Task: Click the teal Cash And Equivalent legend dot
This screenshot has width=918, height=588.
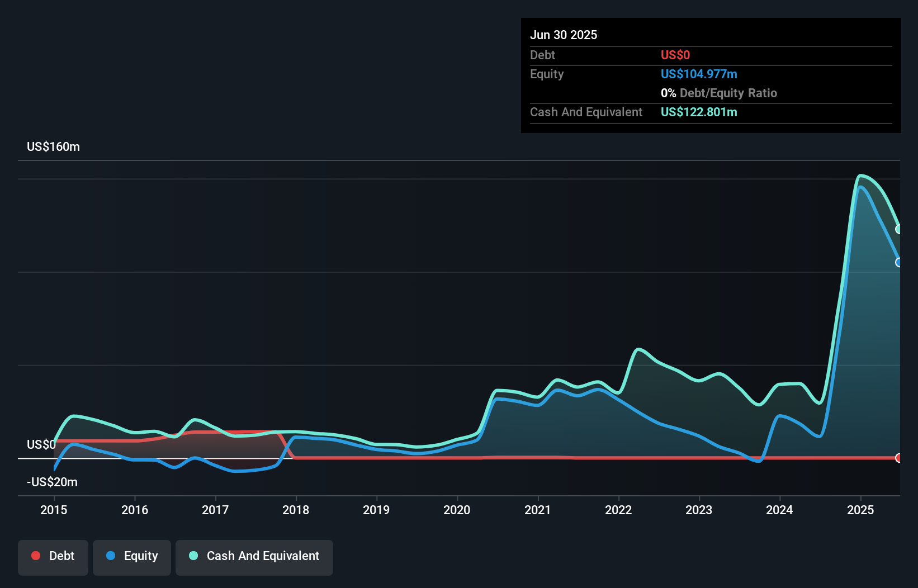Action: pos(192,556)
